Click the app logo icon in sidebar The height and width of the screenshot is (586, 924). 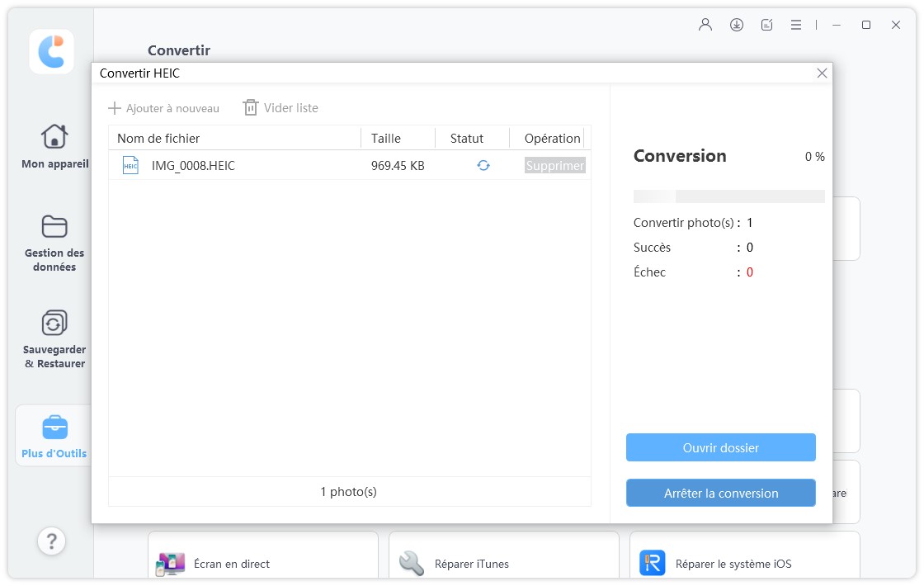tap(52, 51)
